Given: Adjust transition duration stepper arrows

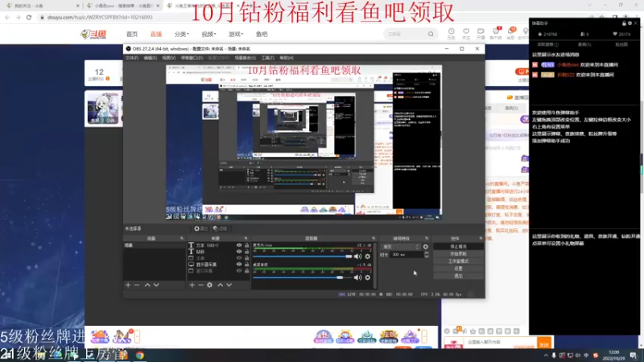Looking at the screenshot, I should click(427, 254).
